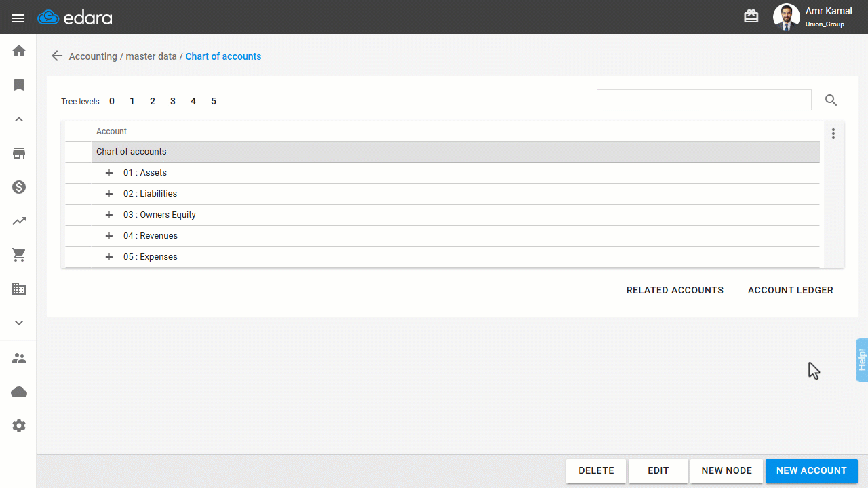Expand sidebar section with down chevron
The width and height of the screenshot is (868, 488).
tap(19, 323)
